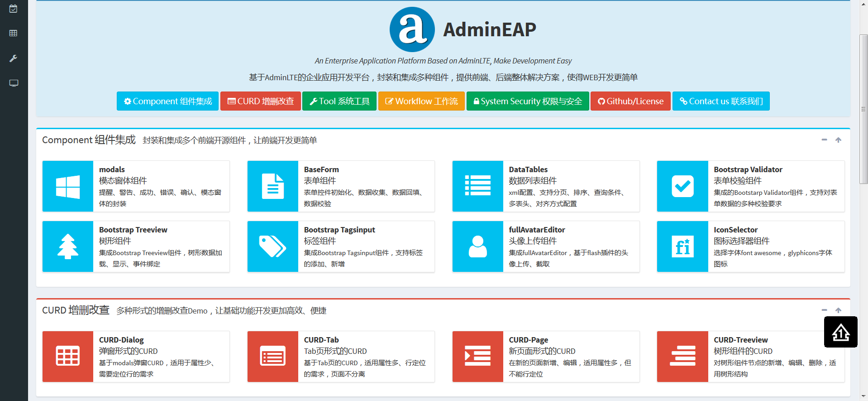Open the CURD-Dialog title
868x401 pixels.
(121, 340)
